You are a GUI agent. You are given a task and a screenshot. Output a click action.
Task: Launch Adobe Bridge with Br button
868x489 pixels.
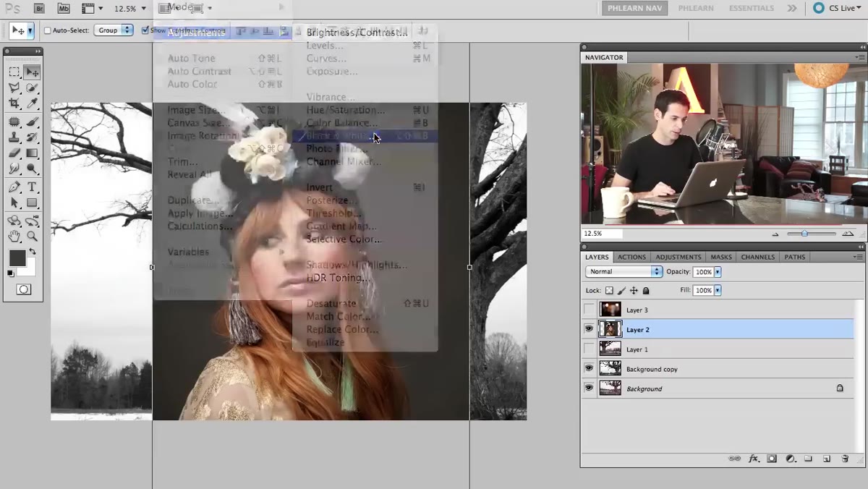[39, 9]
